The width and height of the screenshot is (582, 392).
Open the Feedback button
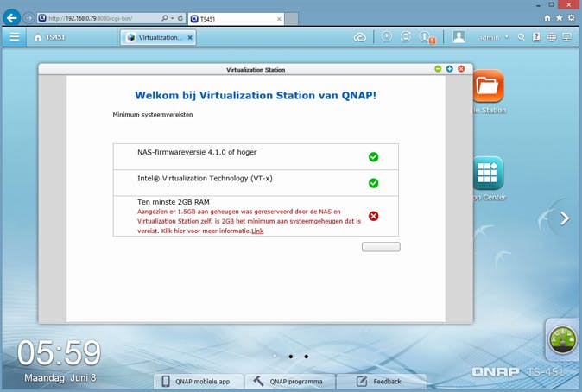(x=382, y=382)
